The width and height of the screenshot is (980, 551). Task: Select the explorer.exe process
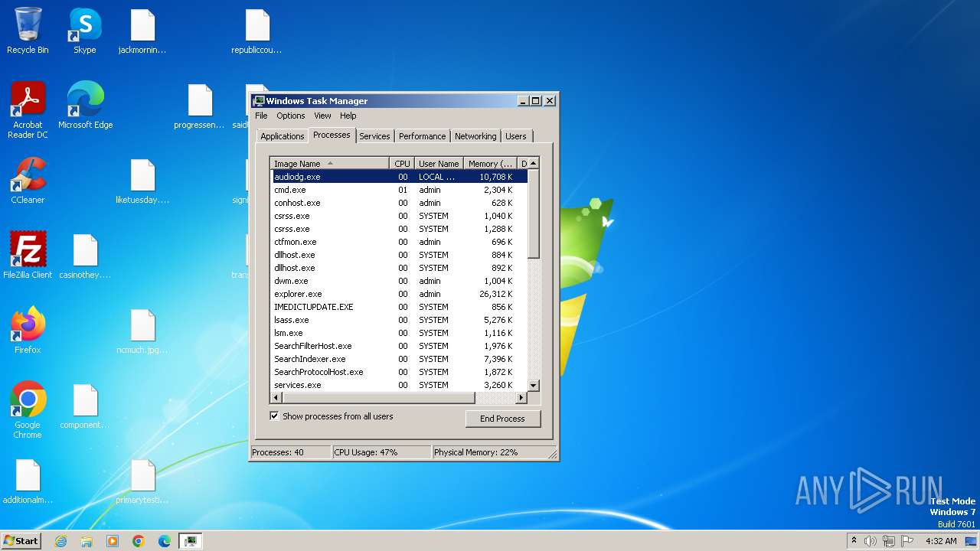[x=399, y=294]
